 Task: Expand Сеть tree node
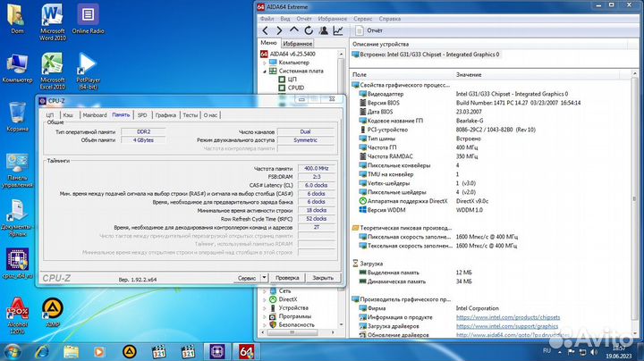(265, 291)
